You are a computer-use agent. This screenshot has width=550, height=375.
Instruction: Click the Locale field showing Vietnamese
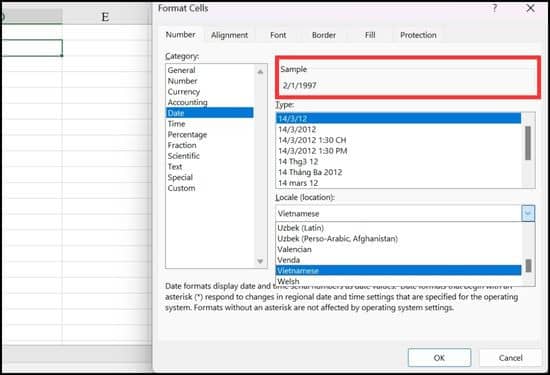(399, 213)
